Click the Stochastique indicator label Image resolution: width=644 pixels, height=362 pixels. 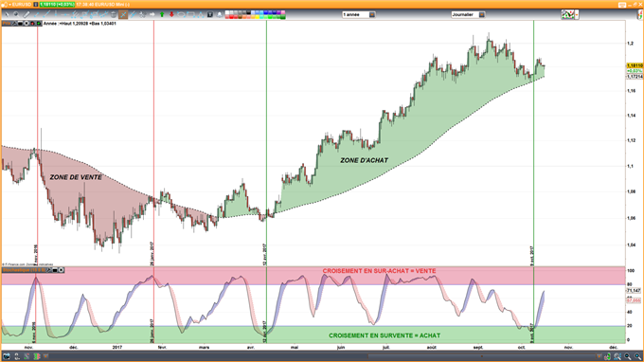[x=24, y=270]
